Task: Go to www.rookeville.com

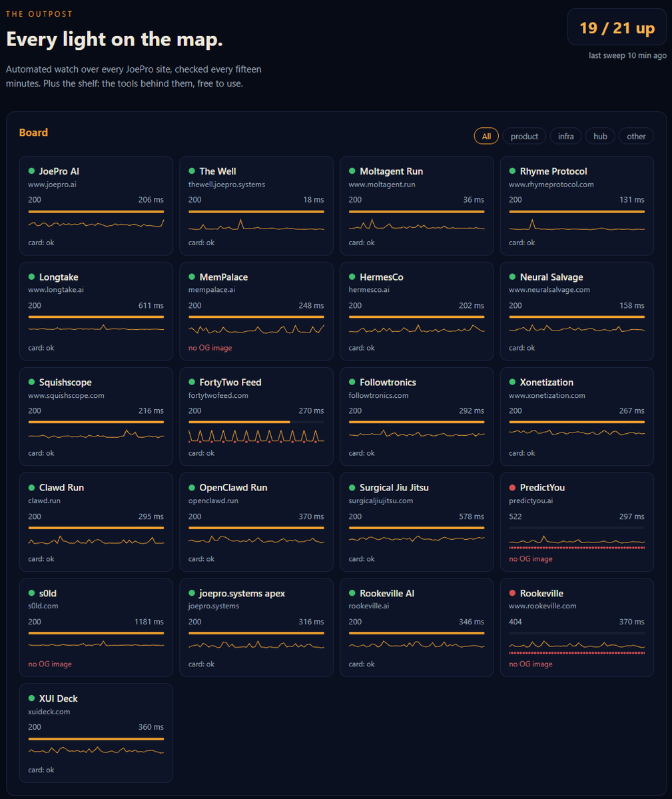Action: (x=543, y=606)
